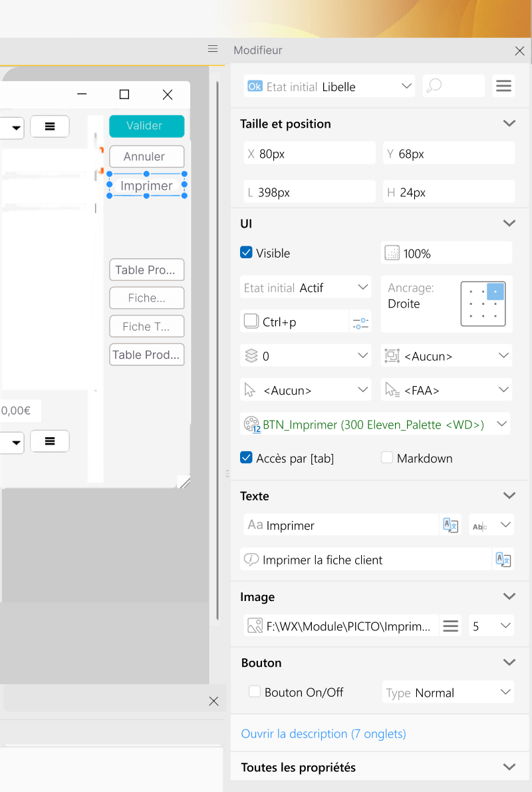Click the Valider button
This screenshot has height=792, width=532.
pyautogui.click(x=146, y=126)
